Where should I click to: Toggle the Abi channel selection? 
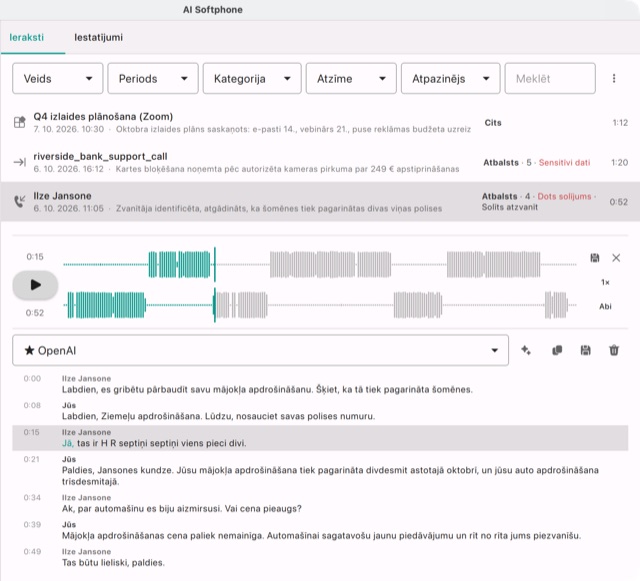[x=605, y=306]
